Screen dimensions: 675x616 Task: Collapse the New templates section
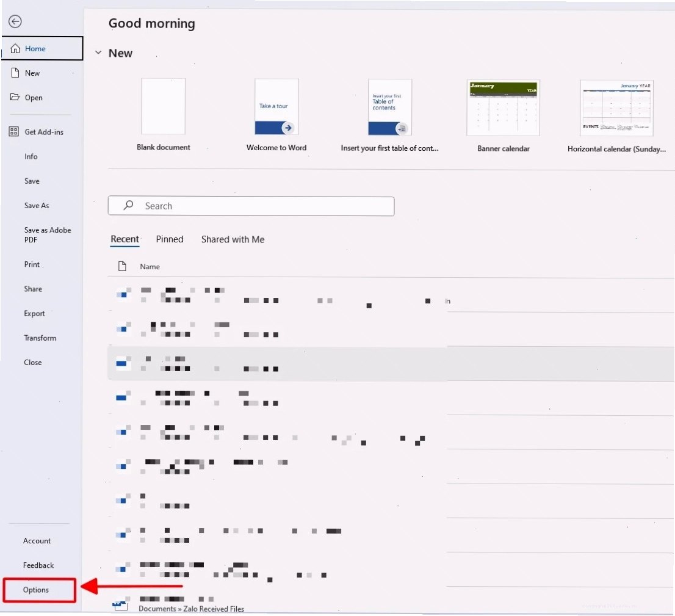tap(98, 53)
